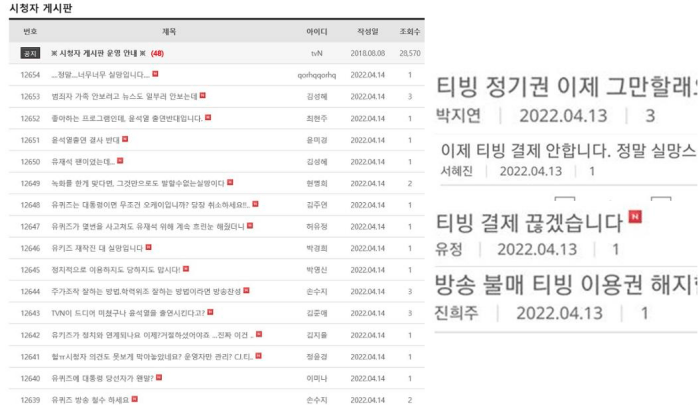Open post 12640 title '유퀴즈에 대통령 당선자가 웬말?'
Screen dimensions: 700x405
pos(102,378)
